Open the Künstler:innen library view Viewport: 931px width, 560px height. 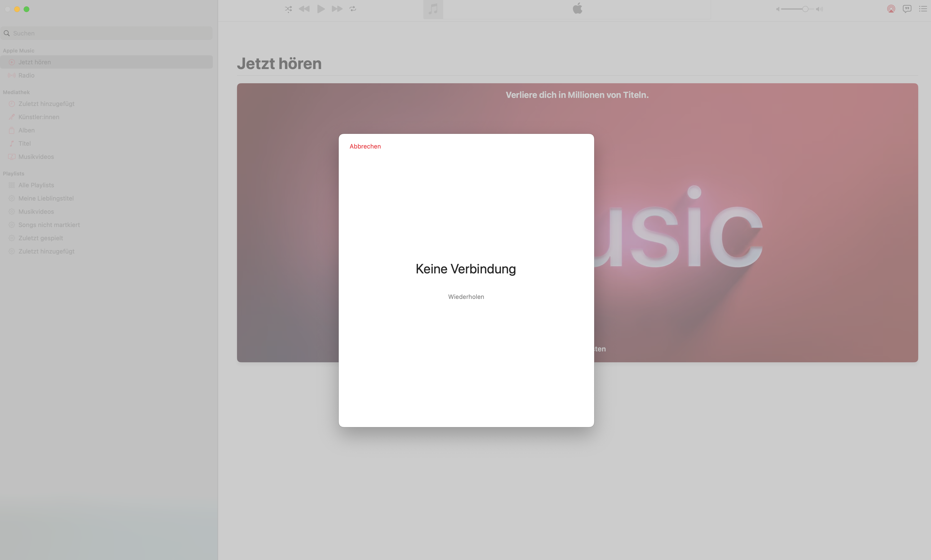(x=39, y=117)
